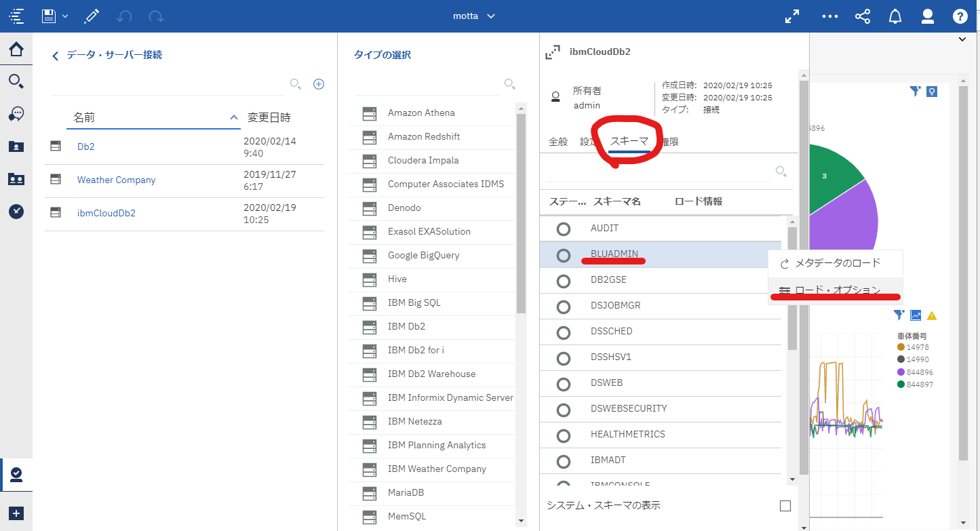Choose メタデータのロード from context menu
The image size is (980, 531).
(x=836, y=264)
